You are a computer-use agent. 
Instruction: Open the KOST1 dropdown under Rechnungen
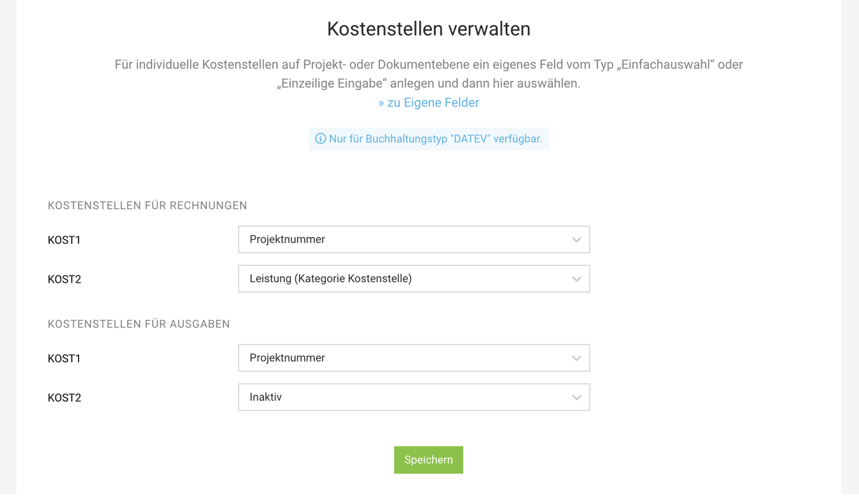[x=414, y=239]
